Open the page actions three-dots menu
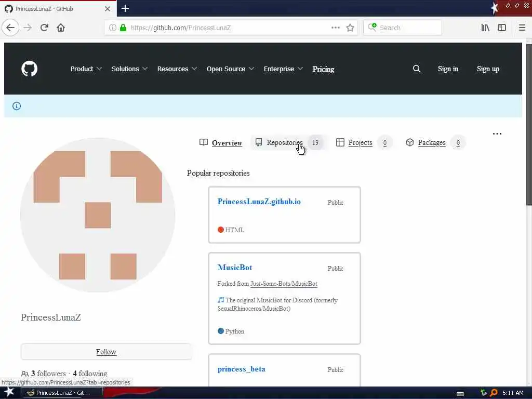532x399 pixels. [x=336, y=28]
